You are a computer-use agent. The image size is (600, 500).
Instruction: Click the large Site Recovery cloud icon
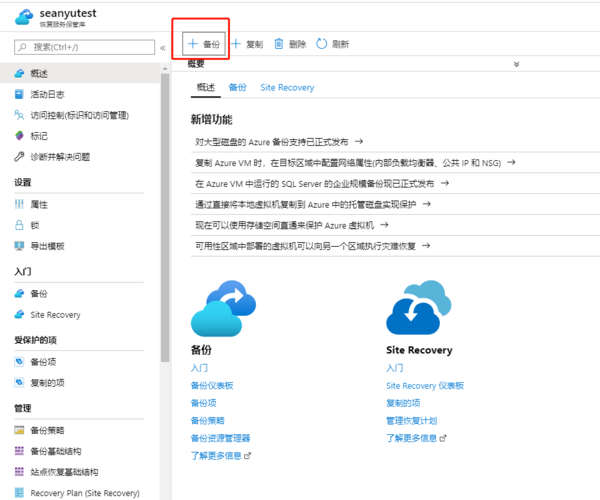tap(419, 308)
